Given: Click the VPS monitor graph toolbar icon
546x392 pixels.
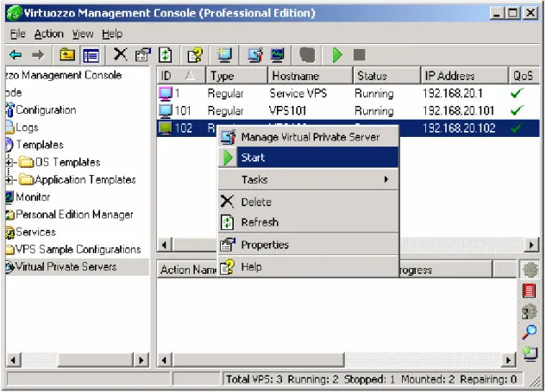Looking at the screenshot, I should pyautogui.click(x=277, y=55).
